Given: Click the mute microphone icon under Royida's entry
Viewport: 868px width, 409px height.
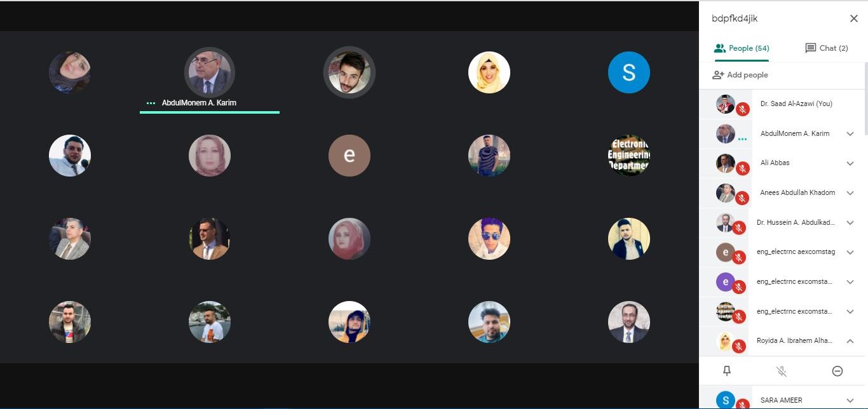Looking at the screenshot, I should click(782, 372).
